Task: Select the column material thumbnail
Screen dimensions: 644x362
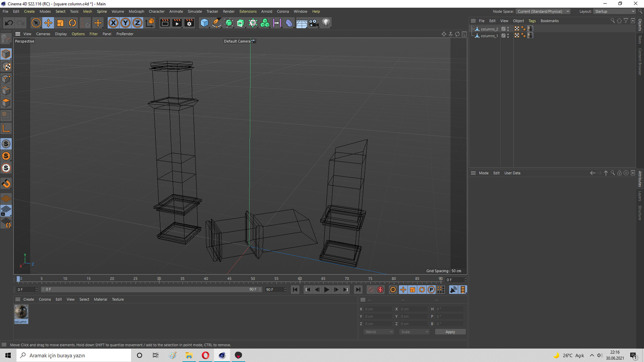Action: coord(21,312)
